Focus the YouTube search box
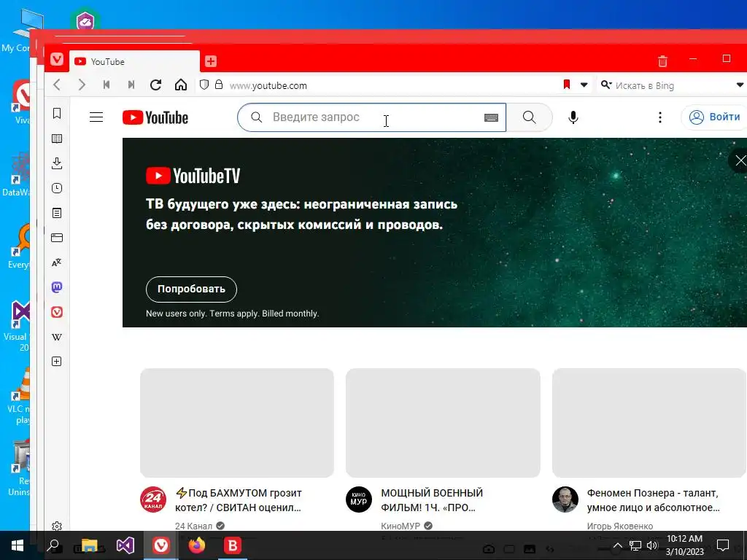The width and height of the screenshot is (747, 560). point(371,117)
